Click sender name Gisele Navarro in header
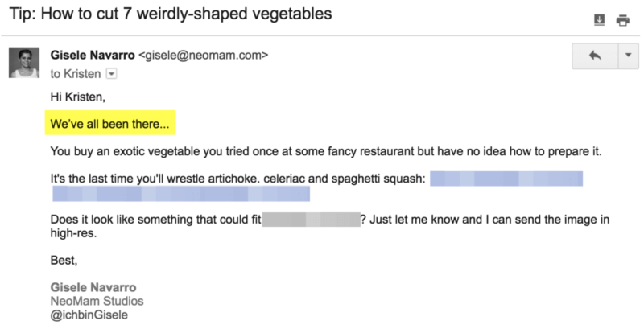Screen dimensions: 644x333 pos(93,55)
